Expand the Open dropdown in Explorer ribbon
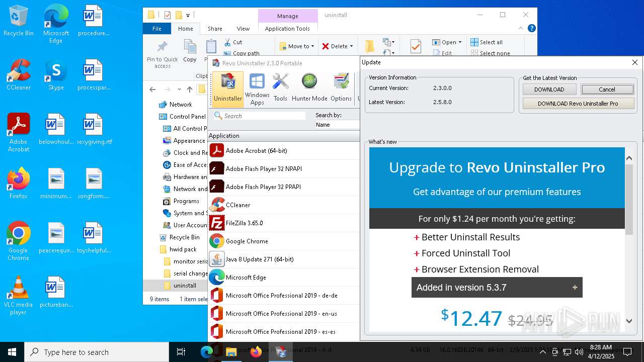 460,42
